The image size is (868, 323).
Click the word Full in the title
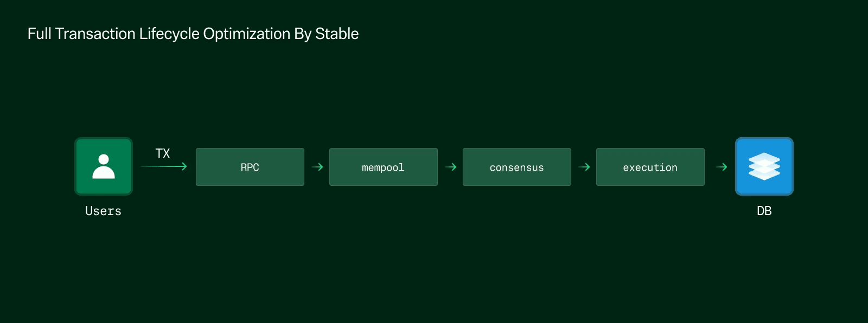point(39,34)
